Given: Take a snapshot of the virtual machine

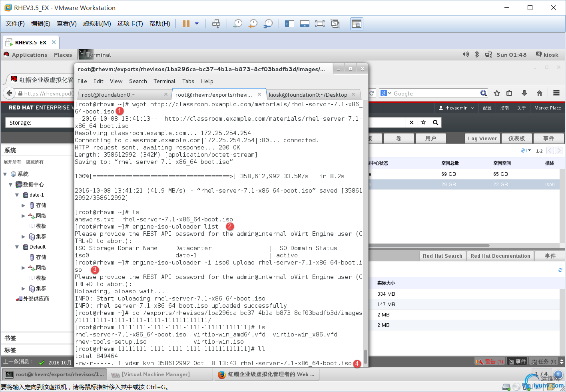Looking at the screenshot, I should point(237,24).
